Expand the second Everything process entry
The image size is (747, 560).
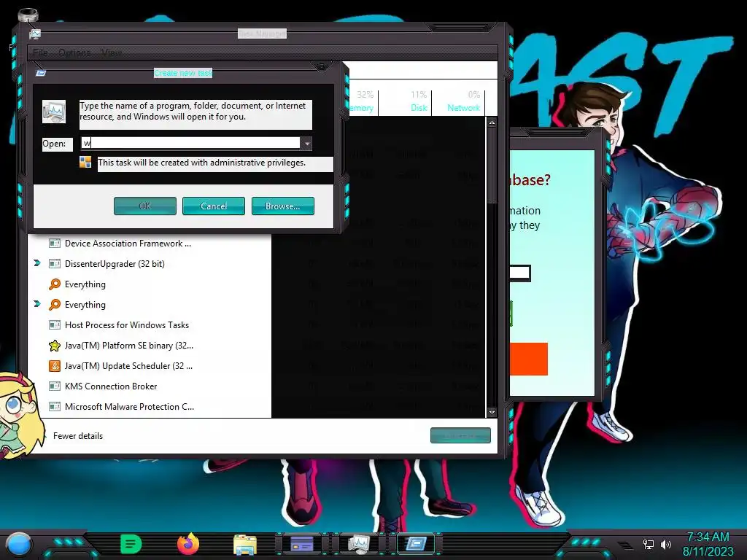tap(37, 304)
